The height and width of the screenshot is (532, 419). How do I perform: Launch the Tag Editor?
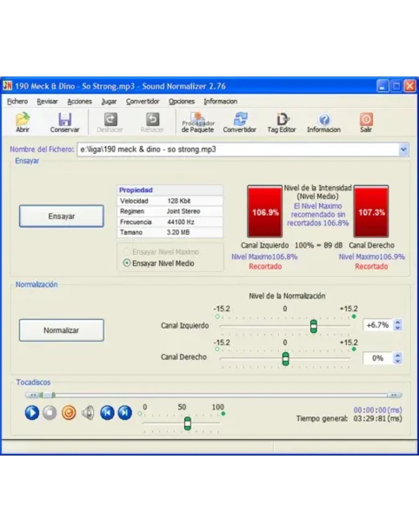(281, 123)
